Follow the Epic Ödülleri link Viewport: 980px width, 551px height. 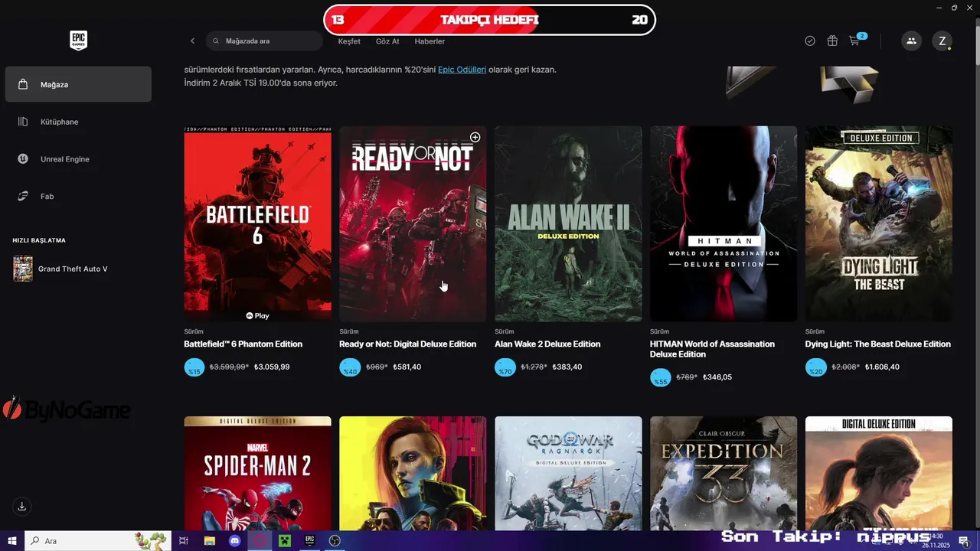[462, 70]
